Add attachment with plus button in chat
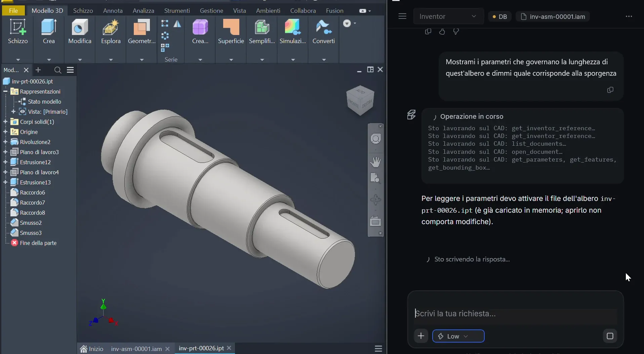This screenshot has width=644, height=354. pyautogui.click(x=421, y=336)
